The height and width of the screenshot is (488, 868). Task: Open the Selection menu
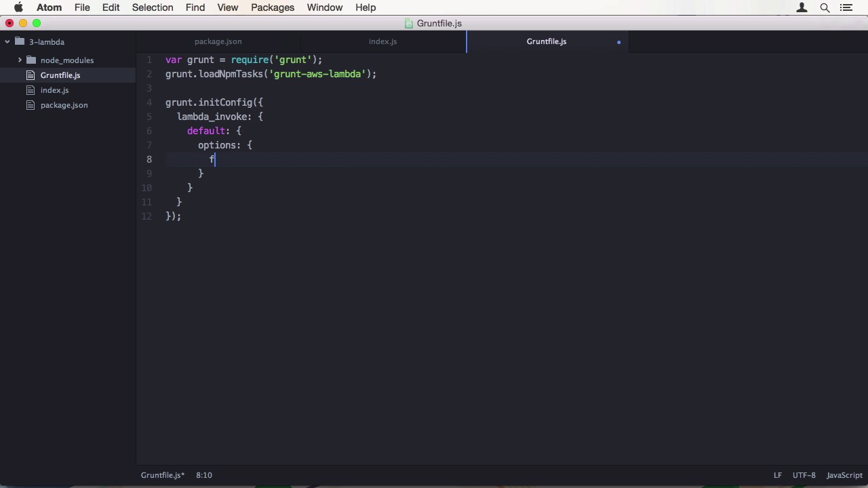click(x=153, y=7)
